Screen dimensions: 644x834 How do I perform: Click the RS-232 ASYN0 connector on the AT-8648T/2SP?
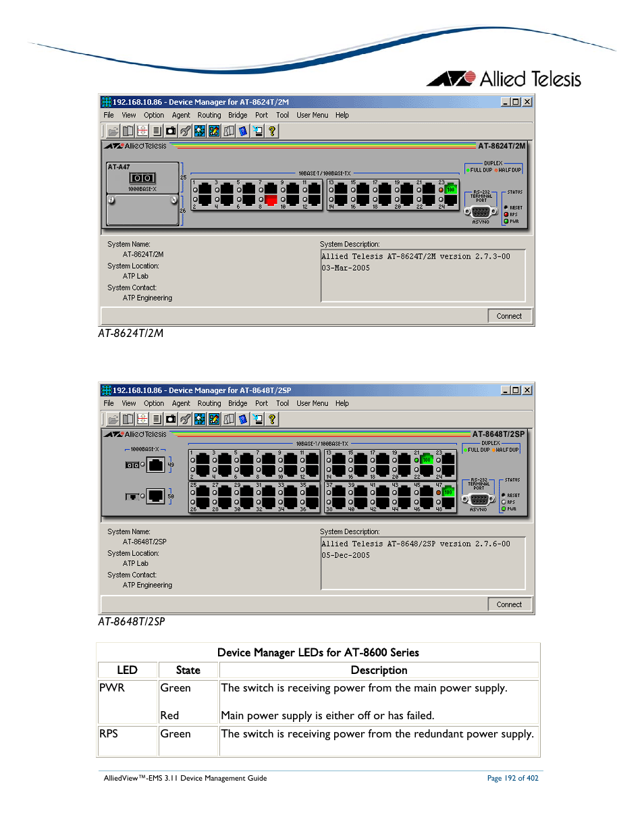(x=479, y=500)
